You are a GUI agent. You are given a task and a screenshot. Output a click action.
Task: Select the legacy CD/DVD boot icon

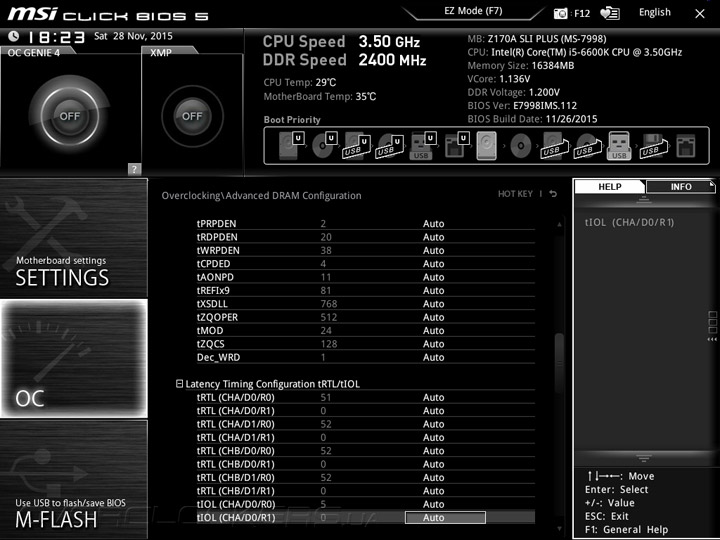coord(521,146)
